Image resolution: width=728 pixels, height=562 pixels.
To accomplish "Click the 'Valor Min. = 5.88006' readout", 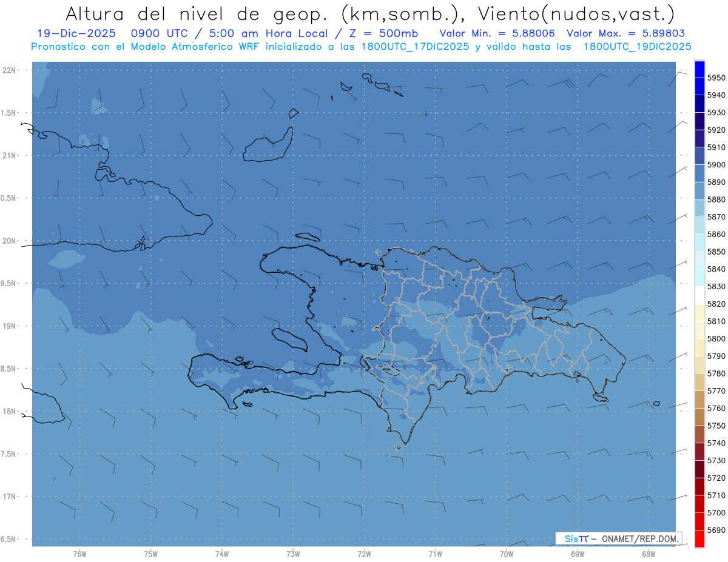I will click(497, 33).
